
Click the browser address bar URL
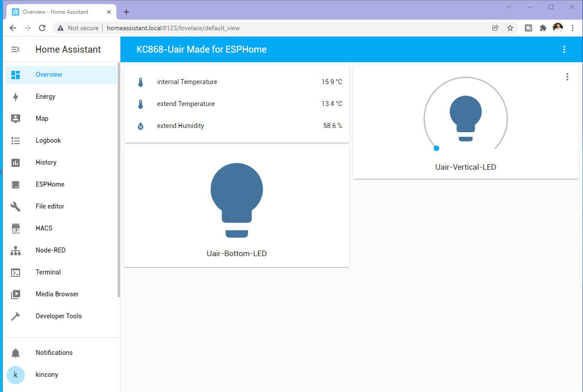coord(173,28)
